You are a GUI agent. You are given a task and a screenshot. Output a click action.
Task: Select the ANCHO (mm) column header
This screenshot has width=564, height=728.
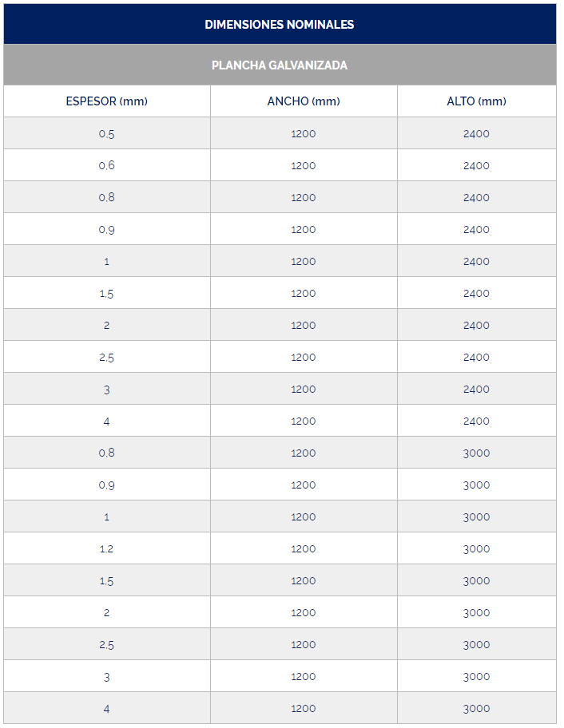304,101
